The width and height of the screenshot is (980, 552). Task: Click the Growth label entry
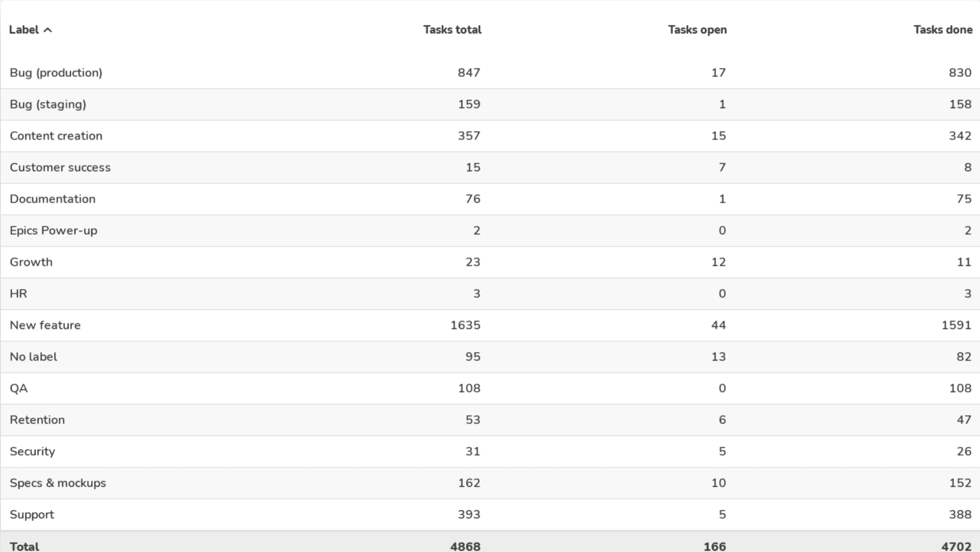31,262
